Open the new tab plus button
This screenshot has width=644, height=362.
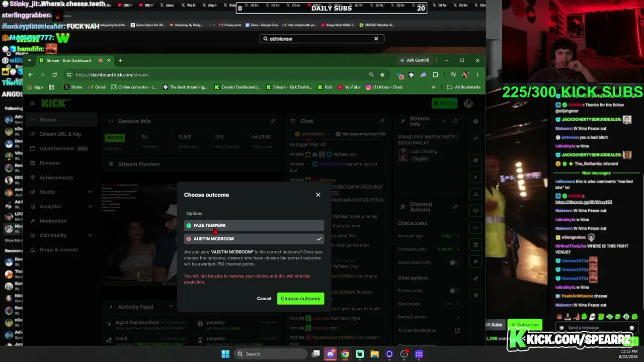click(120, 60)
